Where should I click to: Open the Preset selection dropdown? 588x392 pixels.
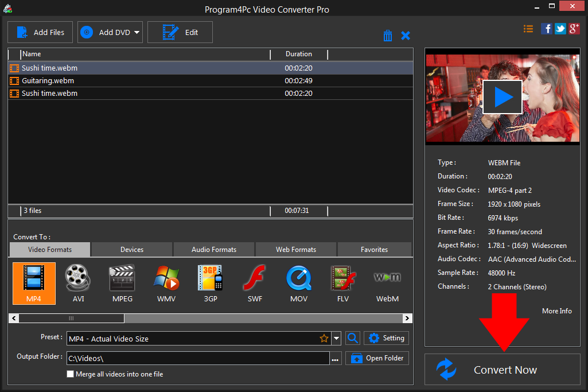[336, 338]
